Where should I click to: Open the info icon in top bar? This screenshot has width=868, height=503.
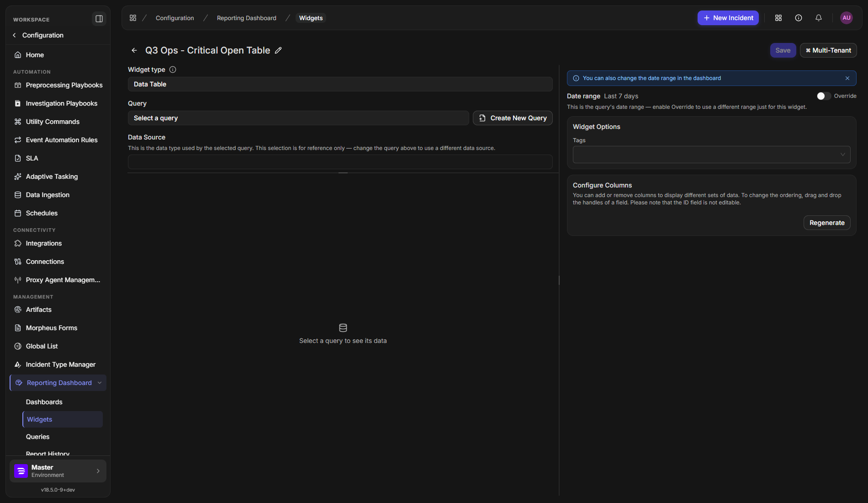[x=799, y=18]
